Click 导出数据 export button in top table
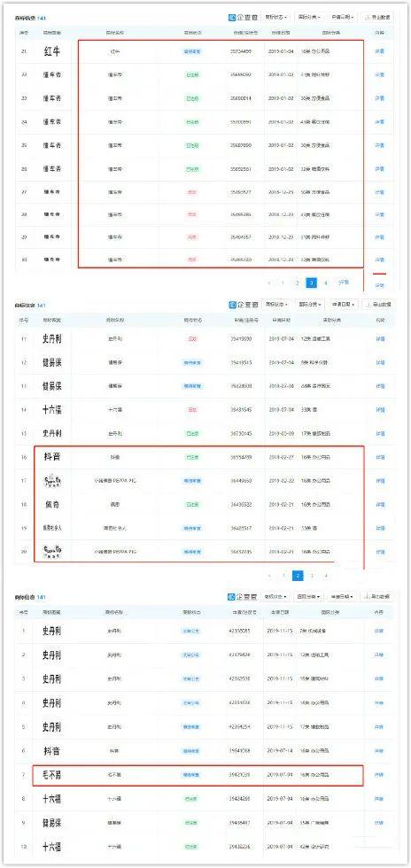Image resolution: width=411 pixels, height=868 pixels. click(377, 17)
